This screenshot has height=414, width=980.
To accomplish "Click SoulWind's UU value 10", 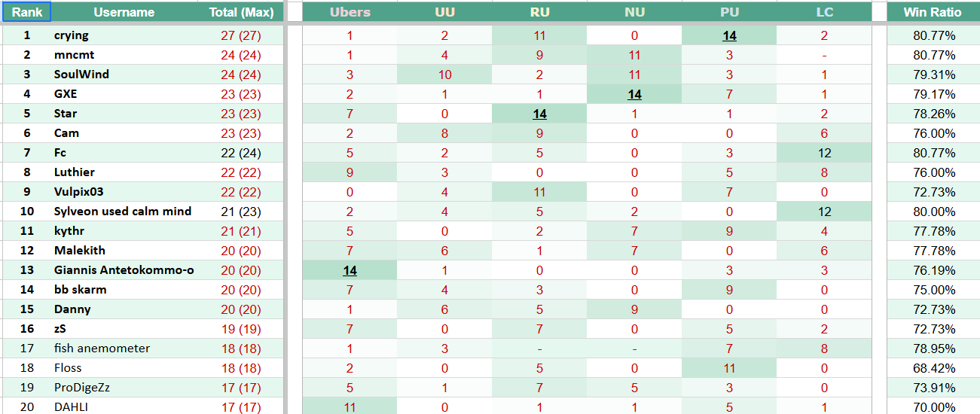I will click(444, 75).
